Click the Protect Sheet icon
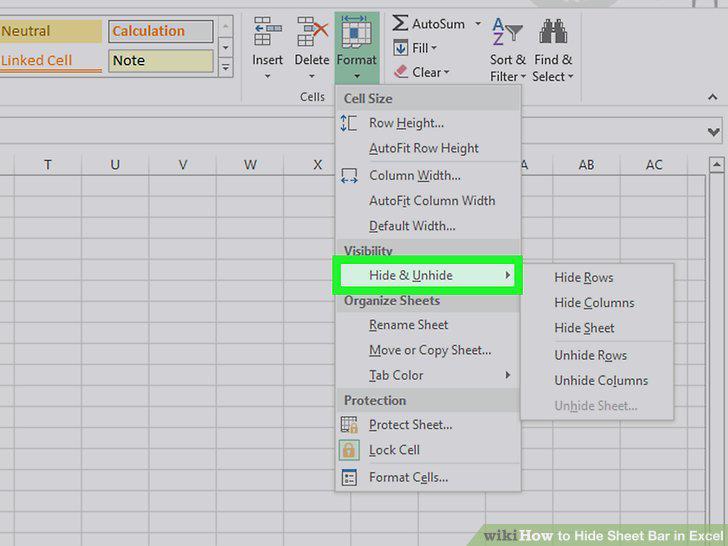The image size is (728, 546). coord(349,425)
